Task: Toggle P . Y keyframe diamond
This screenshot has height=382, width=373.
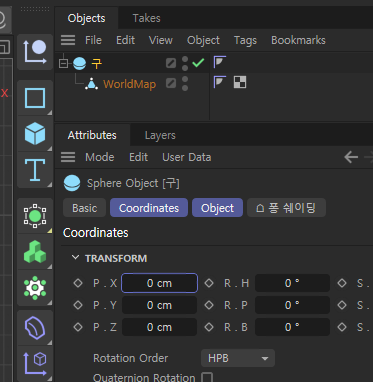Action: (x=78, y=305)
